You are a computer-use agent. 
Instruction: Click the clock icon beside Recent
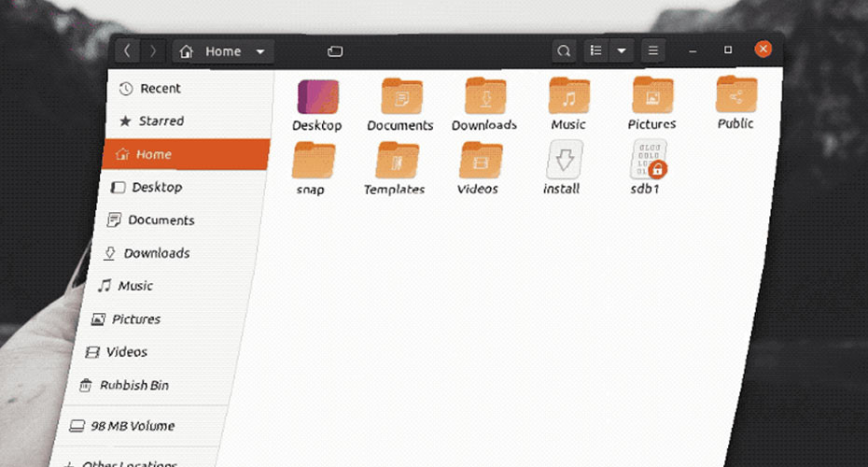pyautogui.click(x=126, y=89)
